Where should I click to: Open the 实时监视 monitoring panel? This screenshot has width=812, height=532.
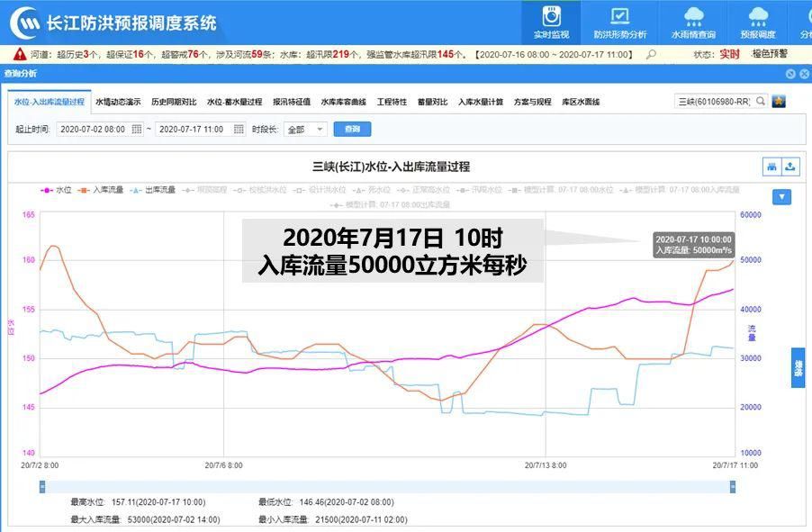pyautogui.click(x=552, y=20)
